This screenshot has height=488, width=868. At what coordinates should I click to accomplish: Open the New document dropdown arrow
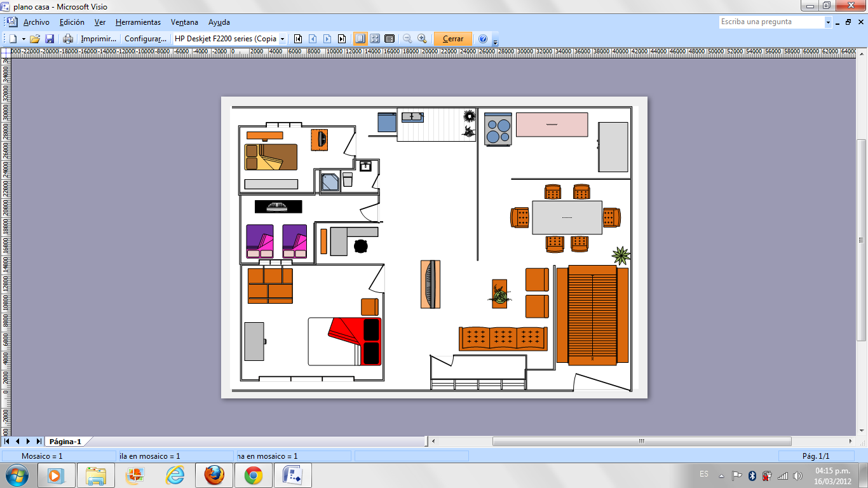click(x=24, y=39)
